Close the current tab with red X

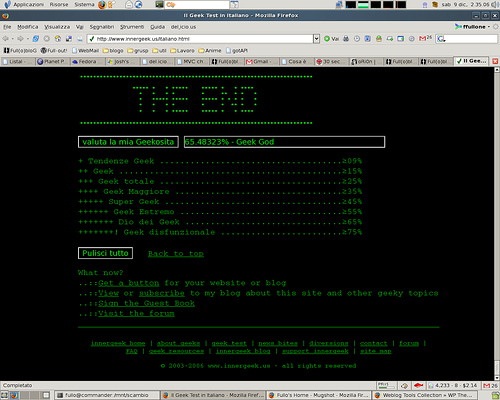tap(495, 61)
